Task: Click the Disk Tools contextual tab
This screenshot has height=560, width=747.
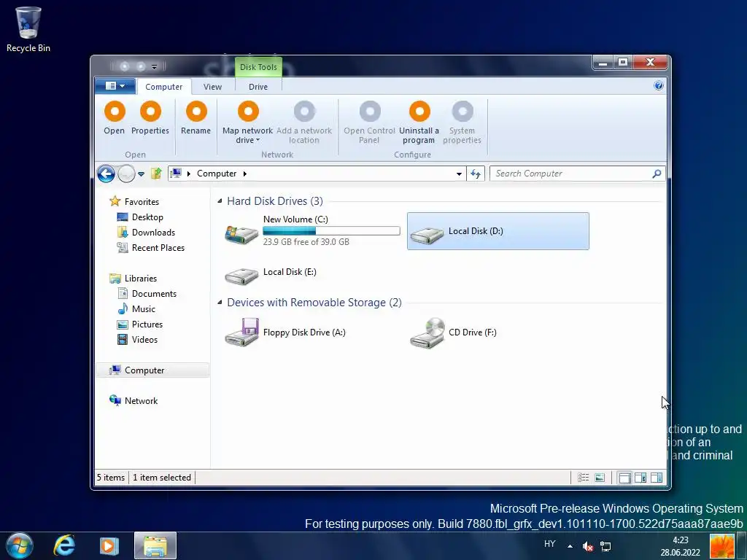Action: click(x=258, y=67)
